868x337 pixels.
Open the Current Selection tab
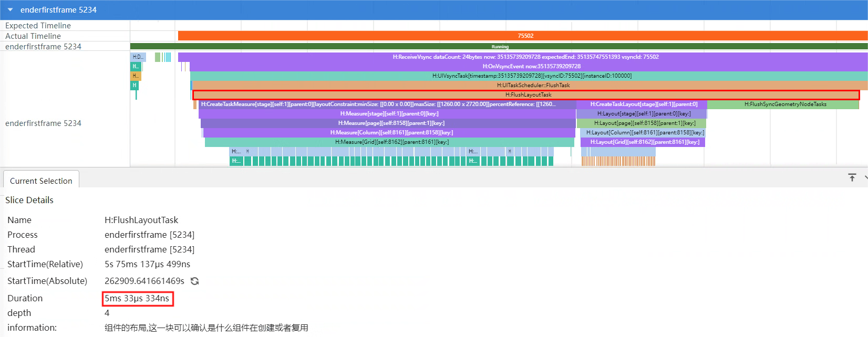[41, 181]
